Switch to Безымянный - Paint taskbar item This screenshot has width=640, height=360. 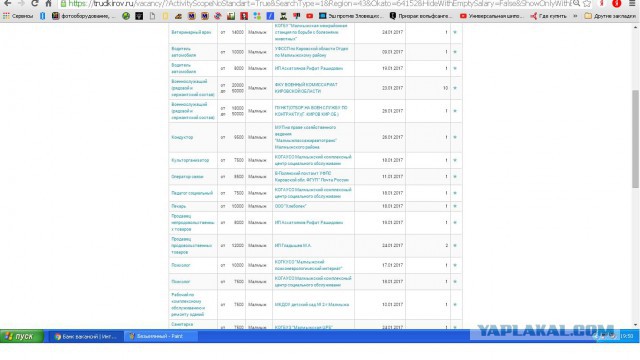(x=160, y=336)
